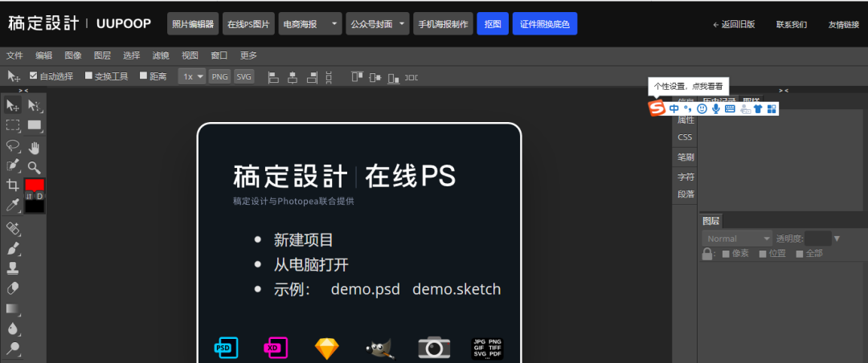This screenshot has width=868, height=363.
Task: Select the Zoom magnifier tool
Action: 35,167
